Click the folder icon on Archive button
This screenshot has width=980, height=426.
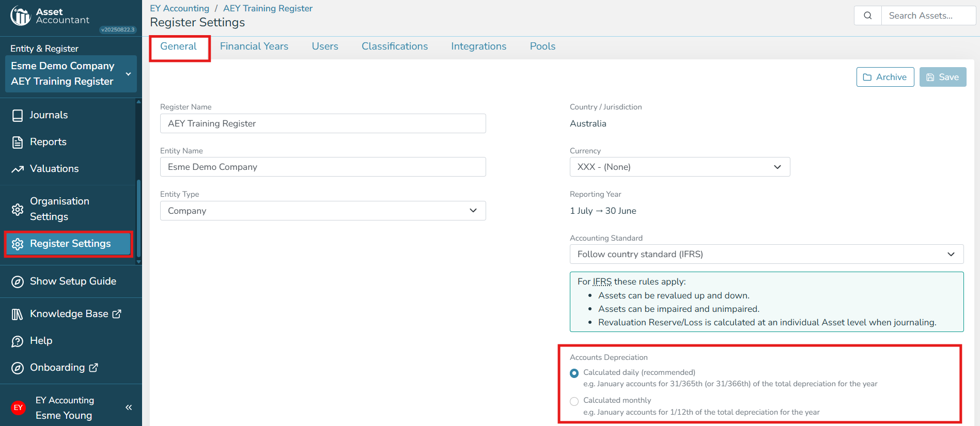pos(867,77)
